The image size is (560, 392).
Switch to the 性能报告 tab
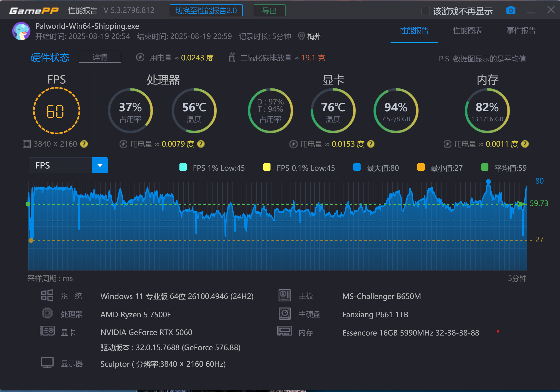[414, 30]
